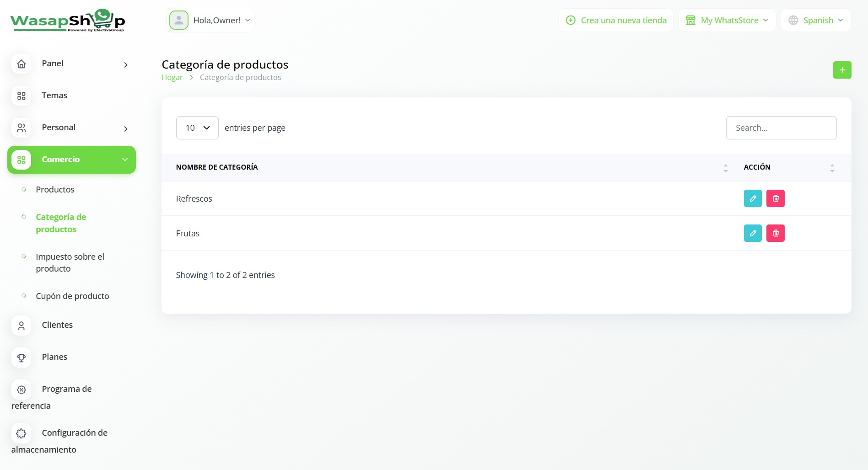Click the Temas grid icon in sidebar
This screenshot has width=868, height=470.
22,96
